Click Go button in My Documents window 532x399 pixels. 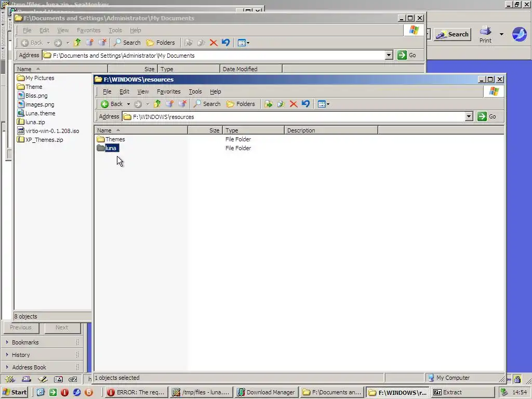407,55
